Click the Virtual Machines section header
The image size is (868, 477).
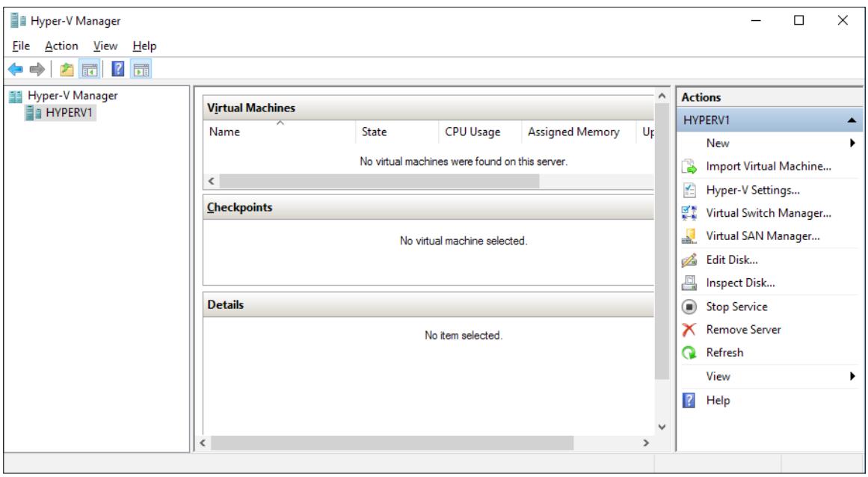point(428,108)
